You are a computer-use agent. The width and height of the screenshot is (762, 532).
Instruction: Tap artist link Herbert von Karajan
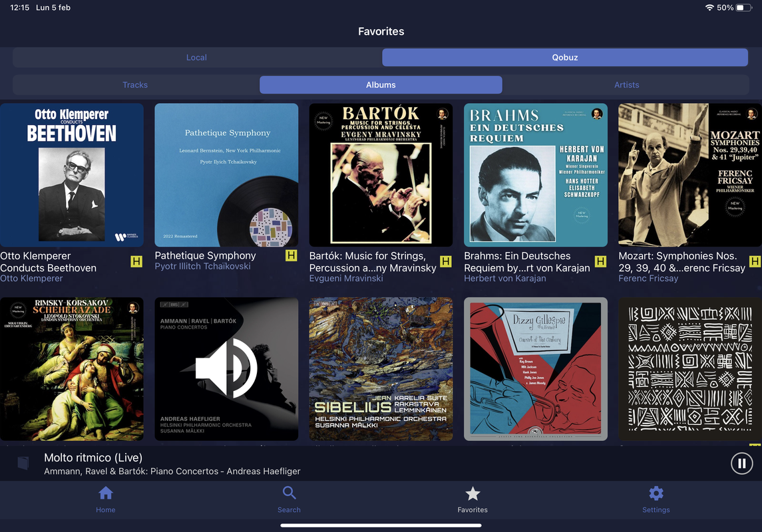(505, 278)
